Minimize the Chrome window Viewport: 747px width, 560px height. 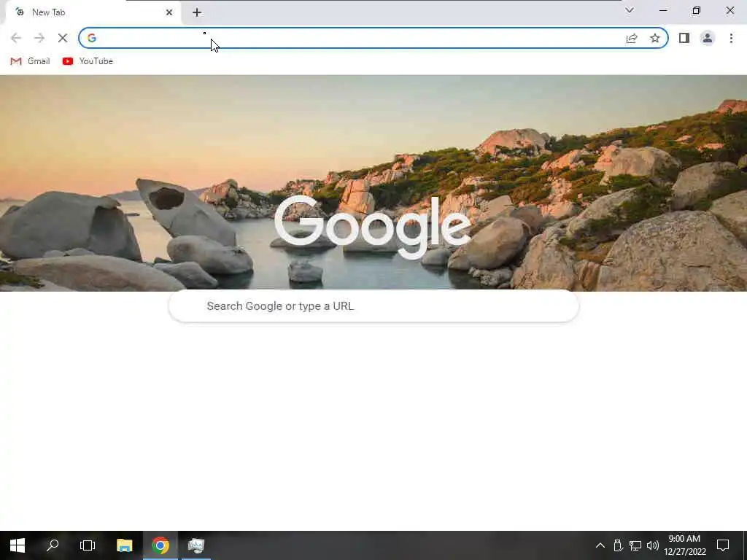pos(663,10)
